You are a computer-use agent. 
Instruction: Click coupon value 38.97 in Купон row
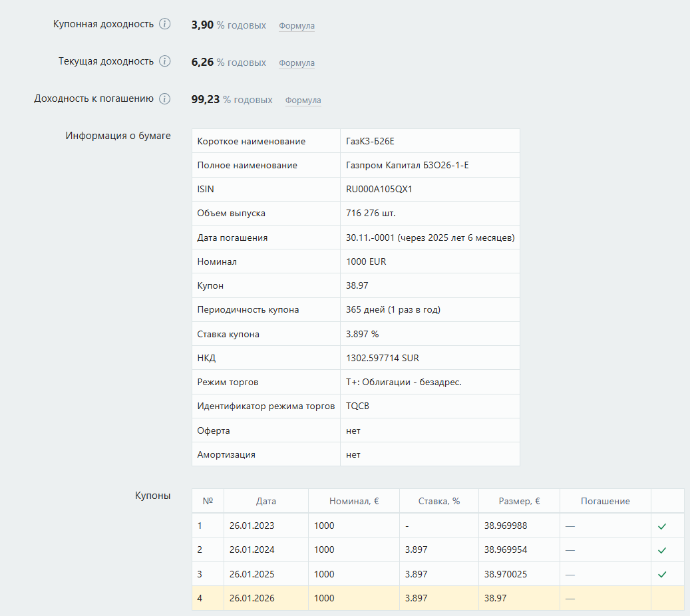coord(357,285)
